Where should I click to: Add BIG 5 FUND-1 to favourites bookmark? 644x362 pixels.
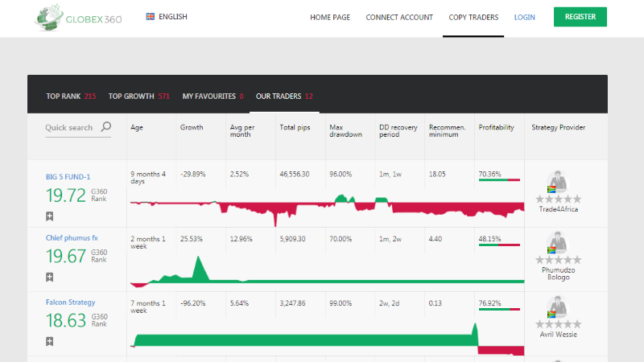pos(50,216)
